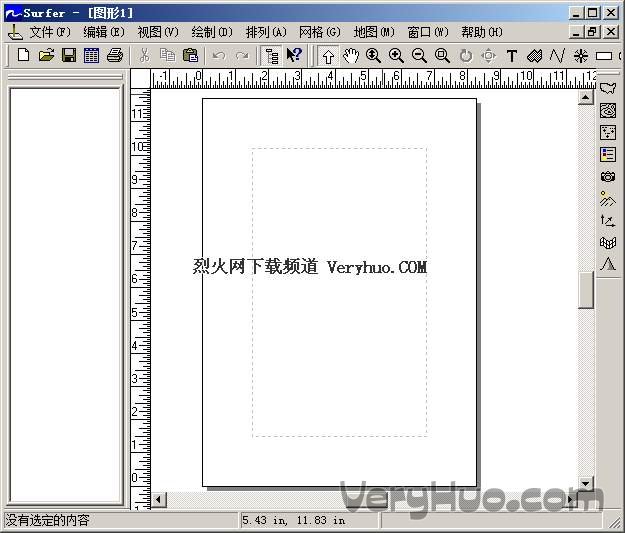Create a post map from side toolbar
This screenshot has height=533, width=625.
[608, 132]
